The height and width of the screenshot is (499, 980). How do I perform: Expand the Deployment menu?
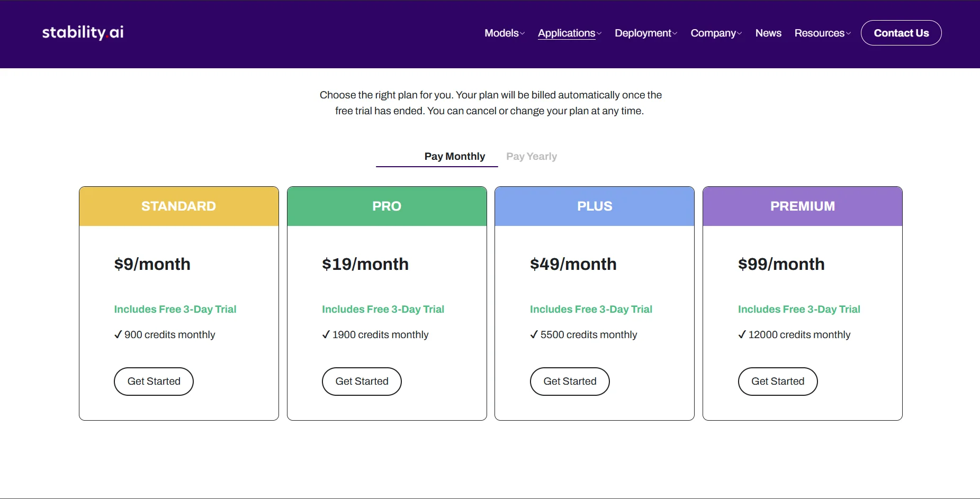coord(646,33)
